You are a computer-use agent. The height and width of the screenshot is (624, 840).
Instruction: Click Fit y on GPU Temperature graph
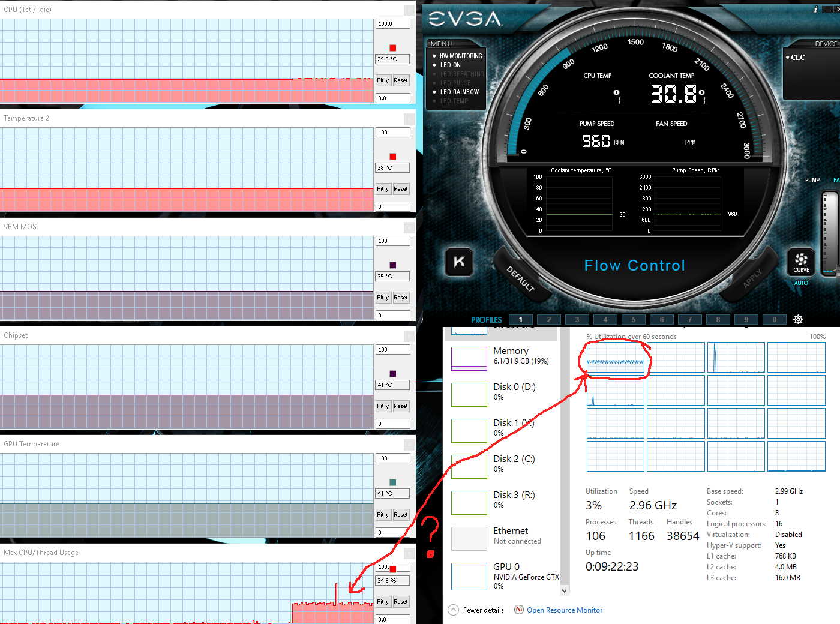(383, 515)
